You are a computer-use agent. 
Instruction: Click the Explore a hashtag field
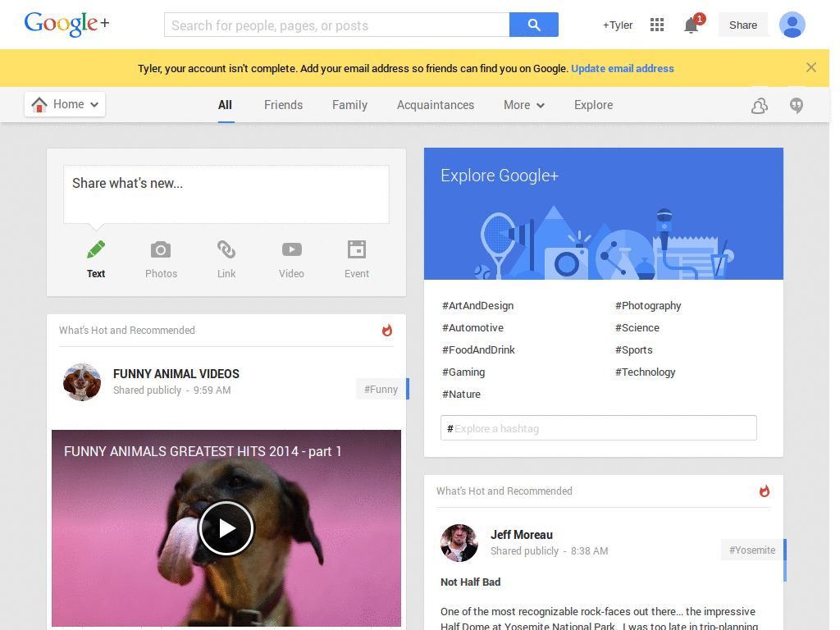point(598,428)
